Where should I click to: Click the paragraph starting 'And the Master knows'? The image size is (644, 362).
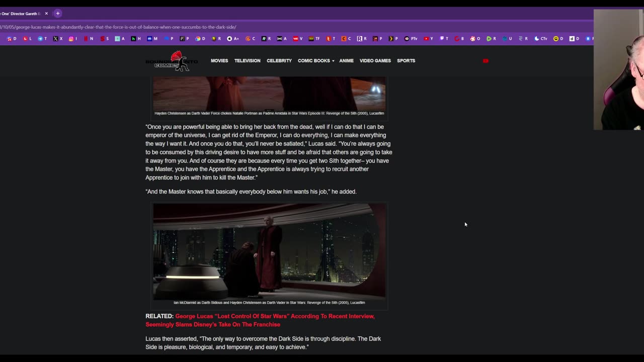[251, 192]
